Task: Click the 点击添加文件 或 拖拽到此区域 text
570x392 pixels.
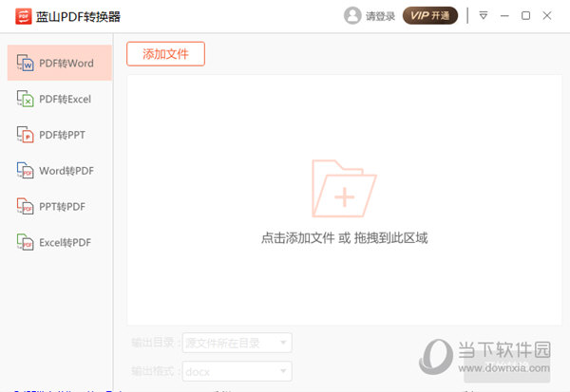Action: coord(344,238)
